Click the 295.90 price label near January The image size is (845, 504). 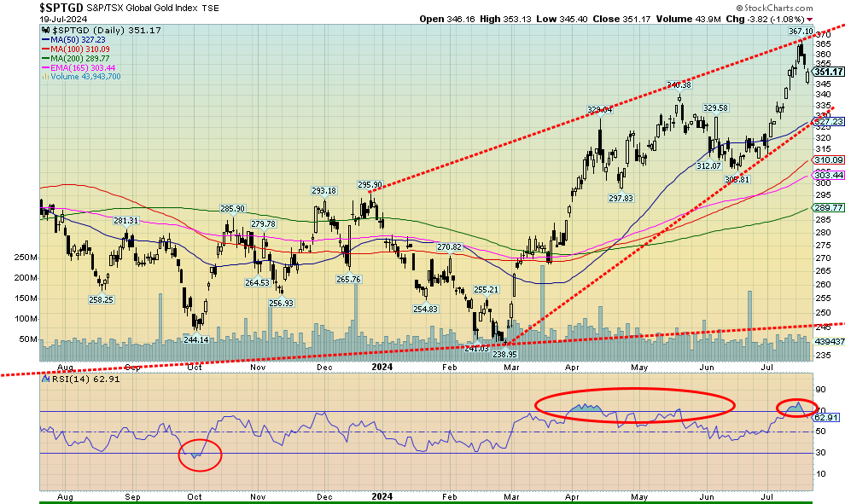369,185
